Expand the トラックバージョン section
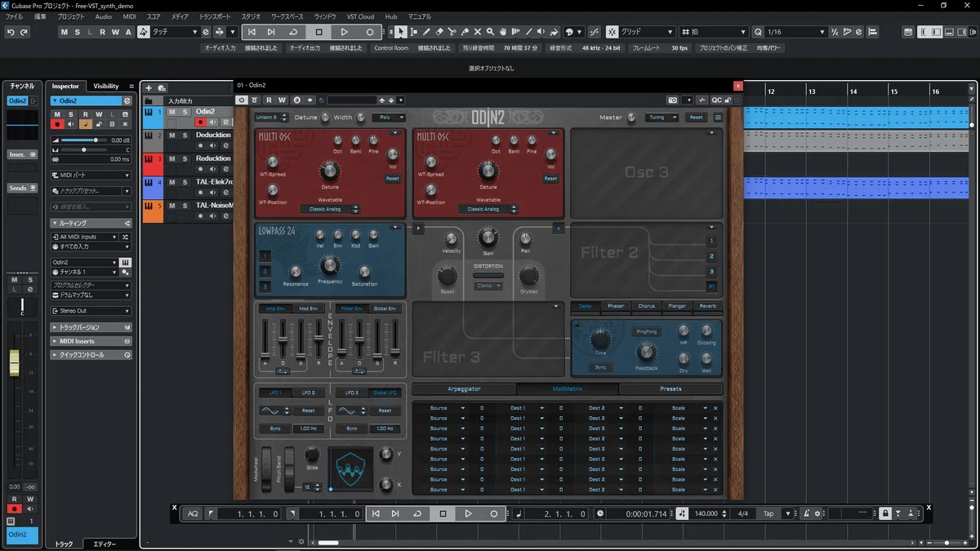 coord(91,327)
